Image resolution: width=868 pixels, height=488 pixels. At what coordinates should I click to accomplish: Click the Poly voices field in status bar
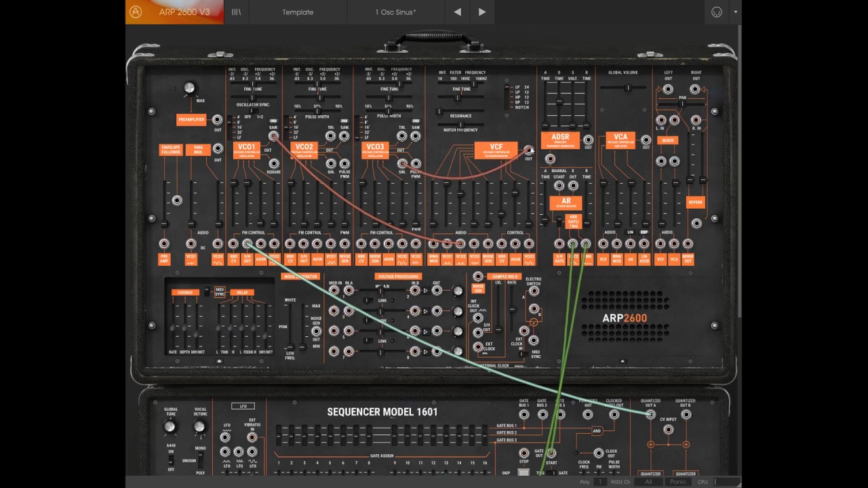(600, 482)
